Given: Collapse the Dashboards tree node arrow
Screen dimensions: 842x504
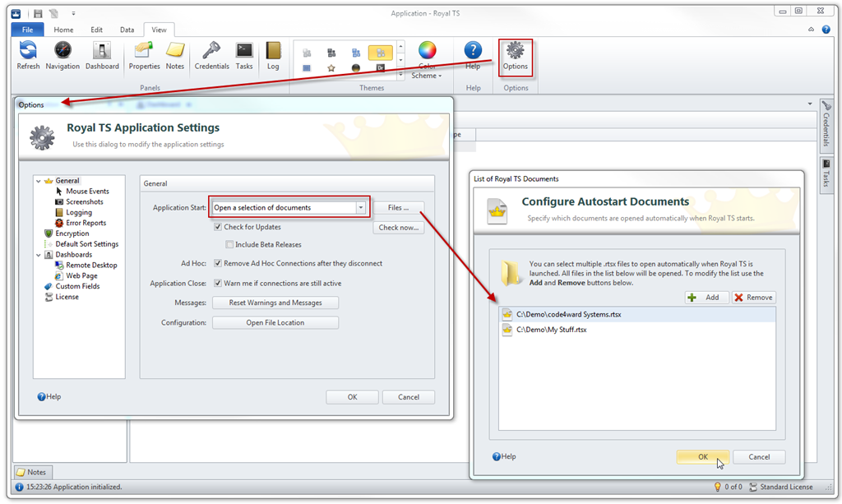Looking at the screenshot, I should point(38,255).
